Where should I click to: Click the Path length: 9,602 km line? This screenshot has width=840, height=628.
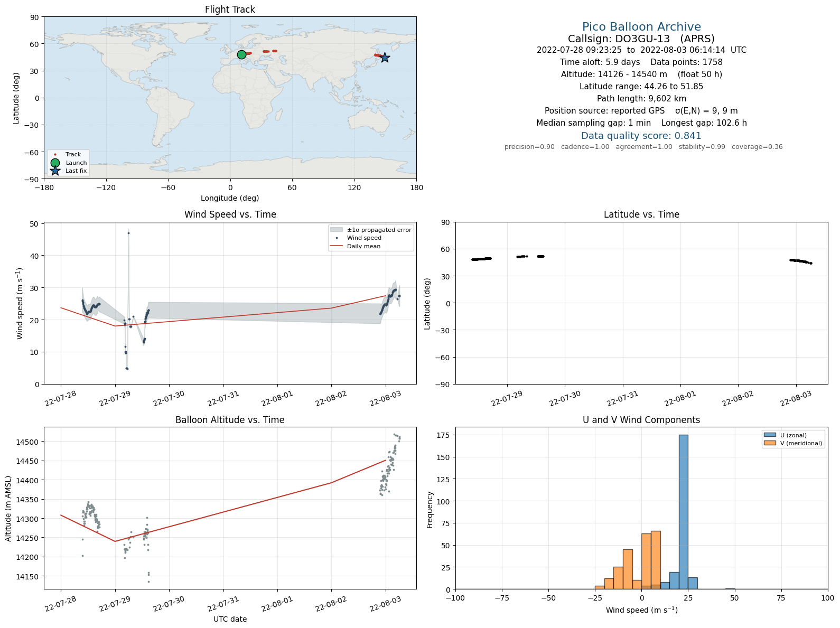coord(641,99)
